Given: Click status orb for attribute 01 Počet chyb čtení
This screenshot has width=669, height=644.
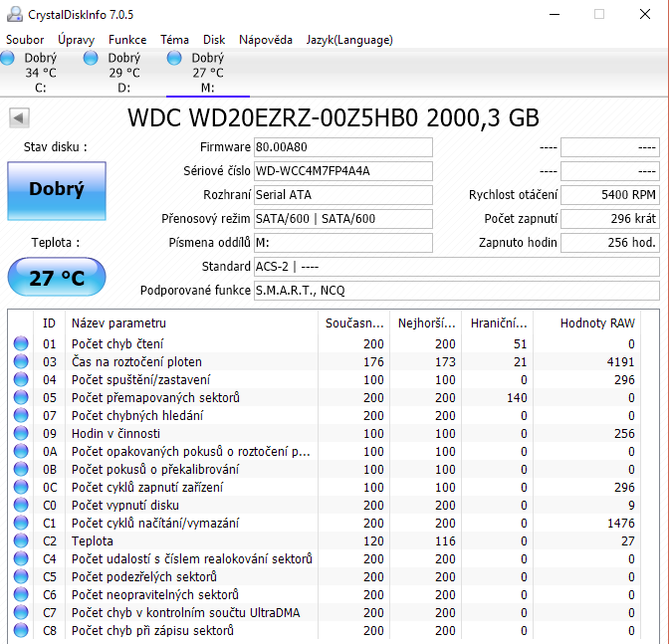Looking at the screenshot, I should tap(21, 343).
